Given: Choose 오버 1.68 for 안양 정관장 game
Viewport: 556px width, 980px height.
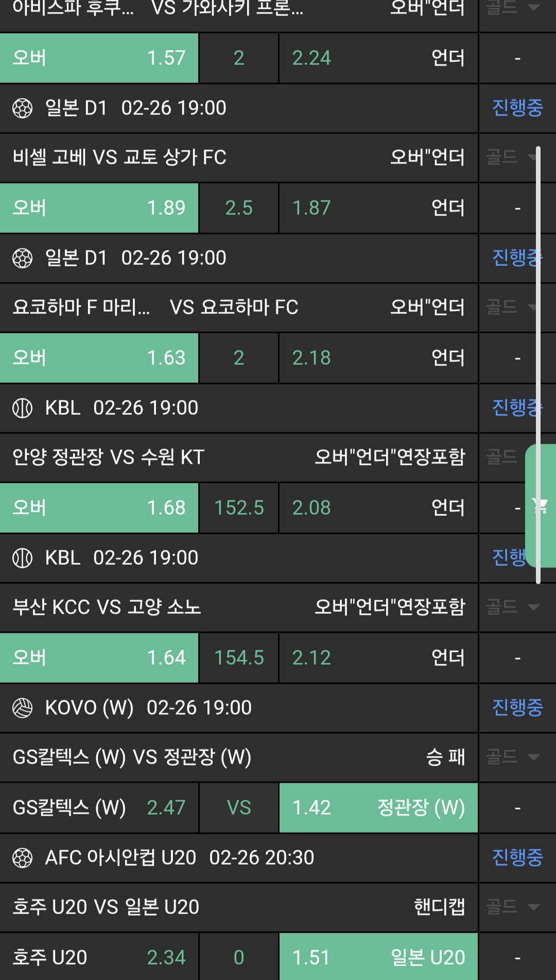Looking at the screenshot, I should pyautogui.click(x=99, y=508).
